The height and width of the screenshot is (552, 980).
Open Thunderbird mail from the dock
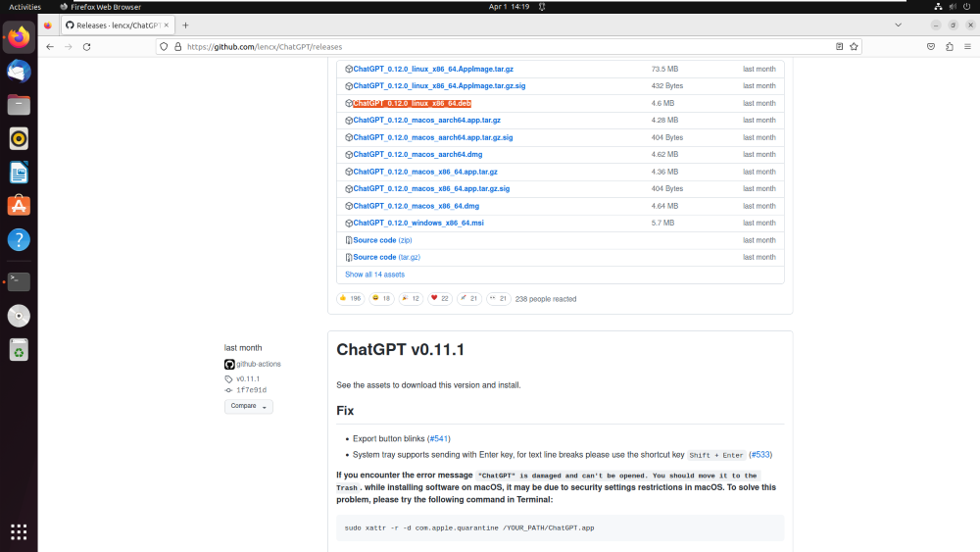19,72
